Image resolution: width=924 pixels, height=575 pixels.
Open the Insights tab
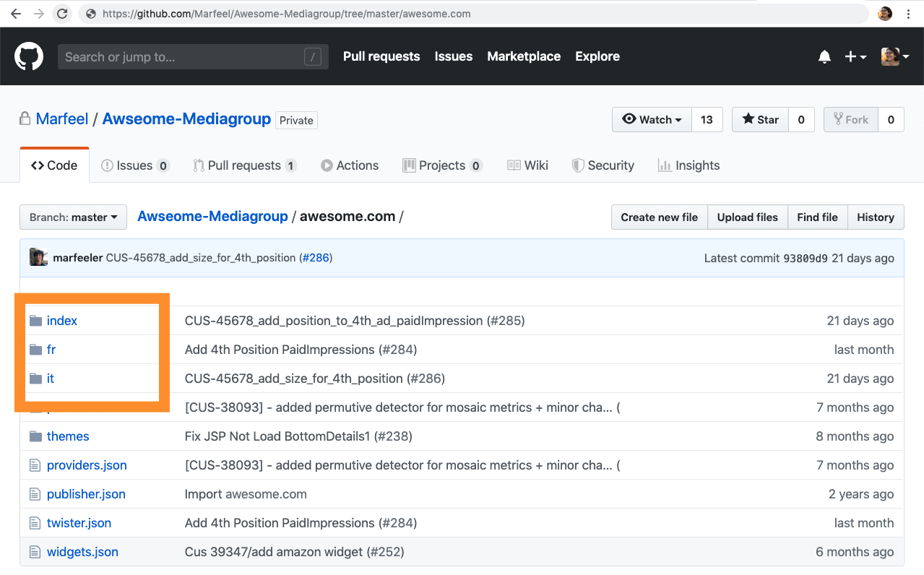[688, 165]
